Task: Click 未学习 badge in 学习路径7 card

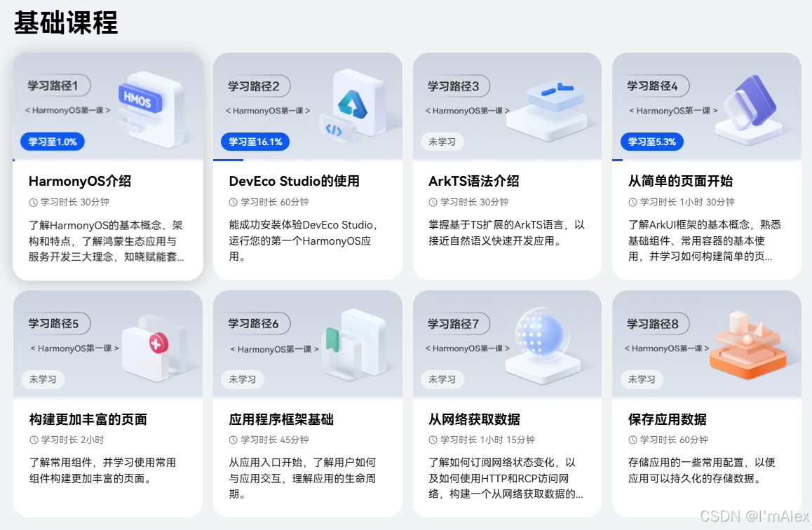Action: 442,379
